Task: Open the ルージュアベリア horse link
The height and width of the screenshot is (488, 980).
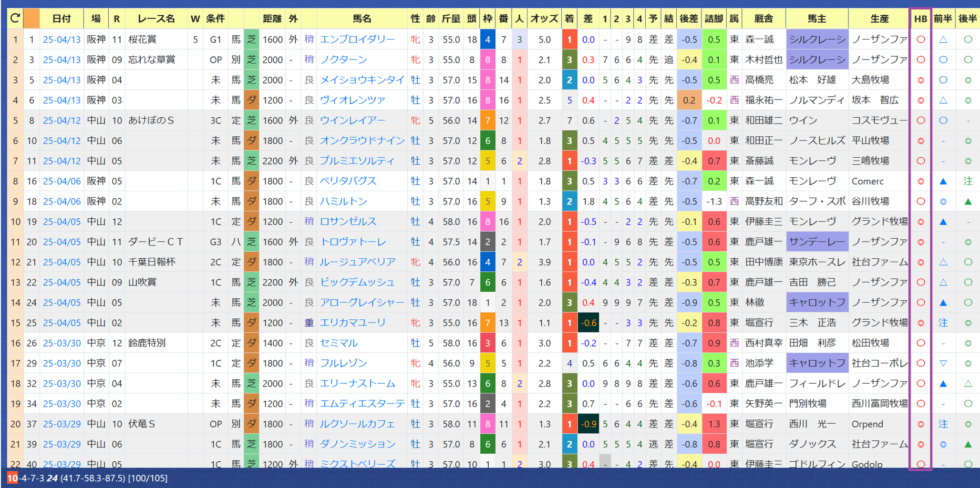Action: 358,262
